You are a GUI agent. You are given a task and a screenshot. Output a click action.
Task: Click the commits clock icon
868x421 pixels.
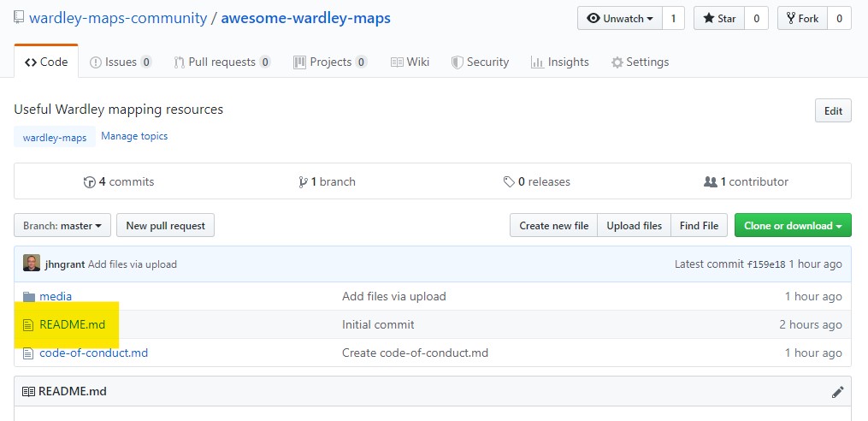[89, 181]
